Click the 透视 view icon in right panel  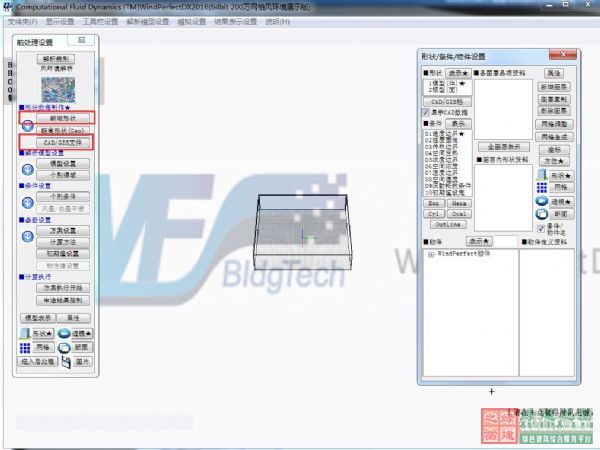click(542, 200)
